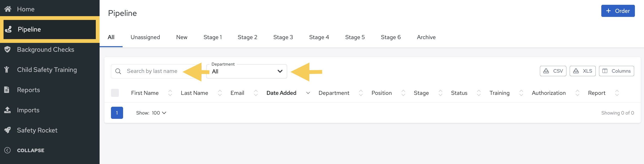This screenshot has width=644, height=164.
Task: Click the Columns layout icon
Action: [x=605, y=71]
